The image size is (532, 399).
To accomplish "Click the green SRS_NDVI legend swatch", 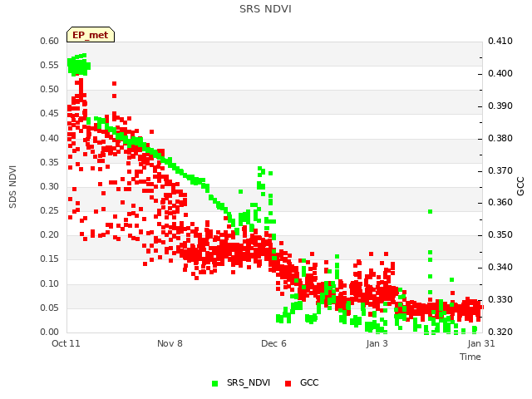I will click(214, 383).
